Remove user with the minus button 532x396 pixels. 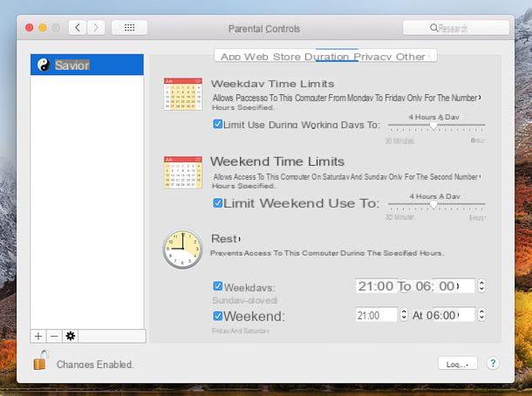(54, 336)
